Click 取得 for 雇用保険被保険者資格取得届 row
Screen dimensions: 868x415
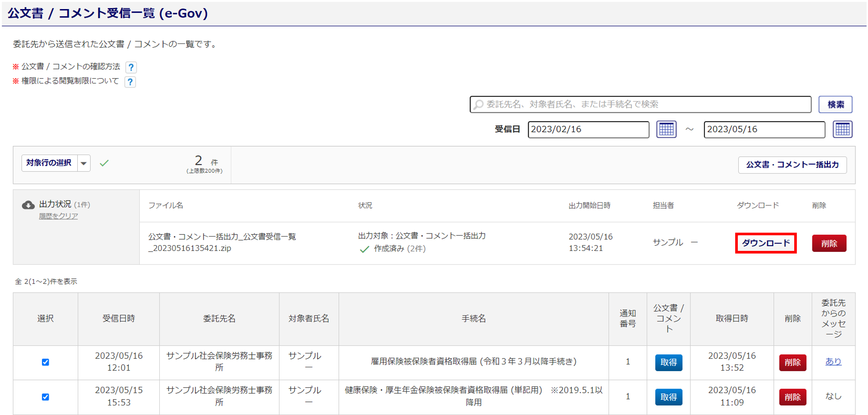pos(668,362)
